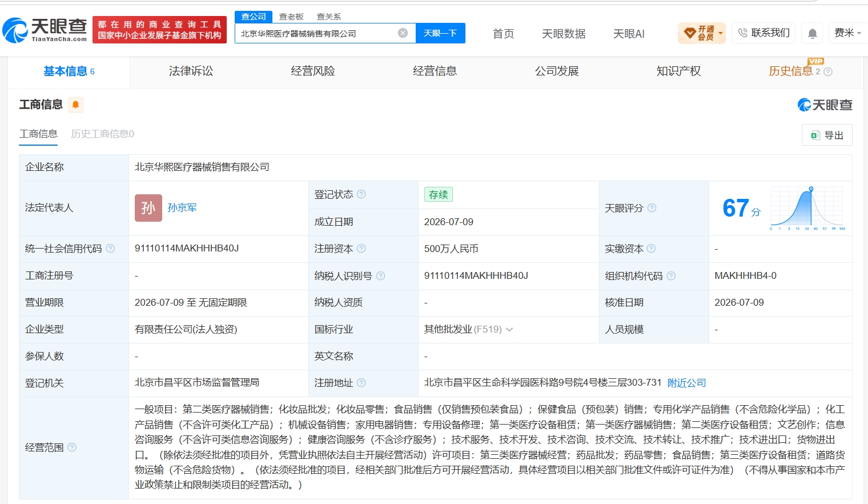
Task: Open 天眼数据 in top navigation
Action: pos(564,34)
